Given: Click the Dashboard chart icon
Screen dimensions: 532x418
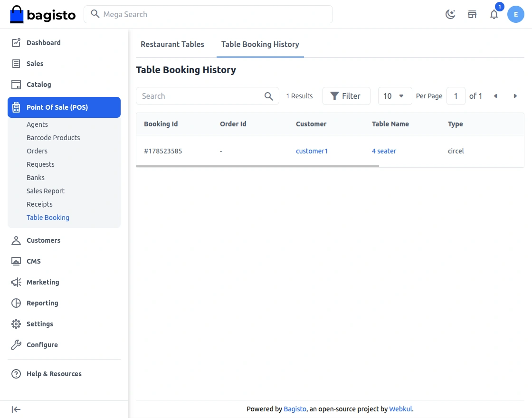Looking at the screenshot, I should 16,43.
